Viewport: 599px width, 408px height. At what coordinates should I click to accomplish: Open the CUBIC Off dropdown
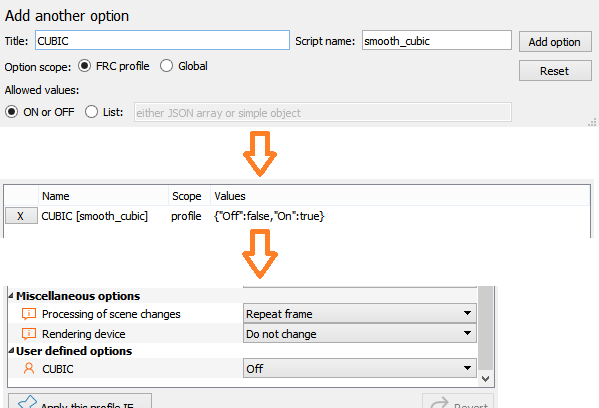pyautogui.click(x=360, y=369)
